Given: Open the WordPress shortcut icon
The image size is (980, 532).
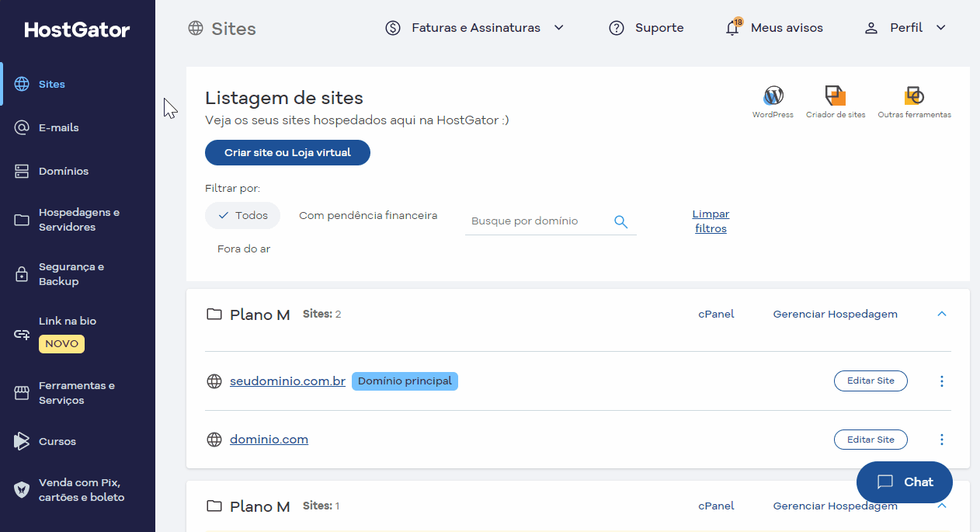Looking at the screenshot, I should click(773, 96).
